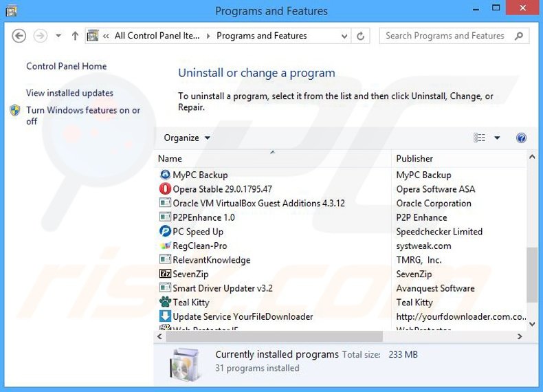Image resolution: width=543 pixels, height=392 pixels.
Task: Expand the address bar history dropdown
Action: 344,36
